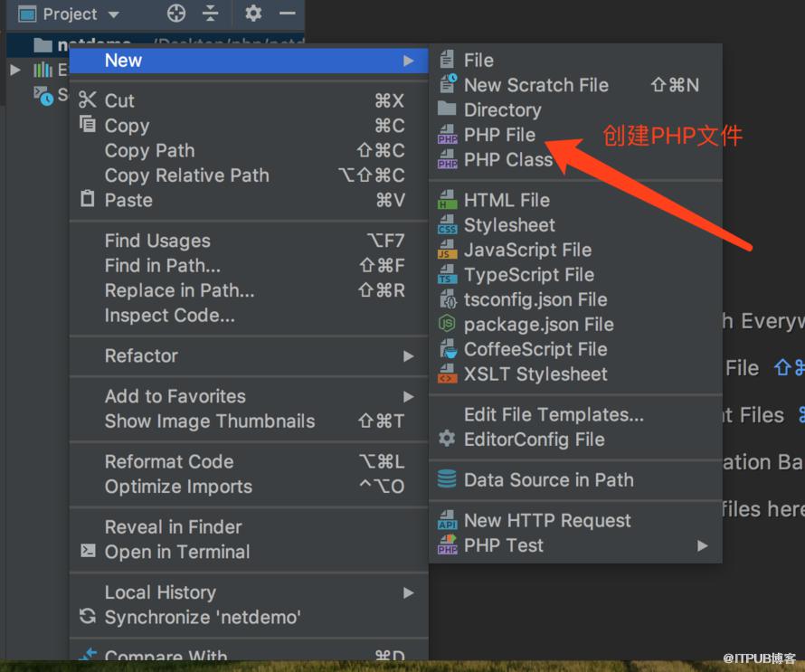Click the New Scratch File icon
805x672 pixels.
point(448,84)
